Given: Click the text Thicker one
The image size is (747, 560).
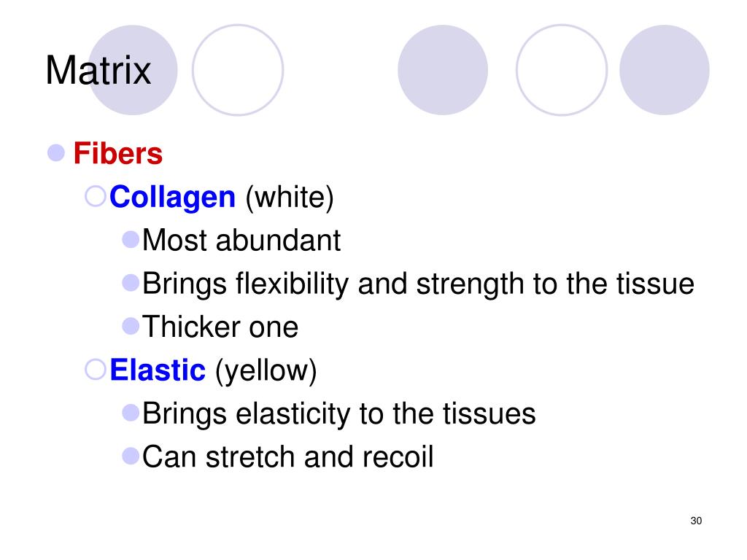Looking at the screenshot, I should (x=220, y=327).
